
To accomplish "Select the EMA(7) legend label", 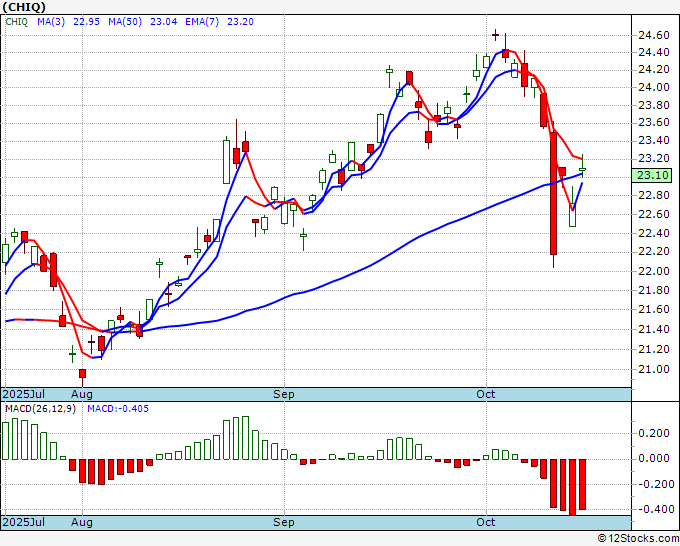I will click(x=202, y=22).
